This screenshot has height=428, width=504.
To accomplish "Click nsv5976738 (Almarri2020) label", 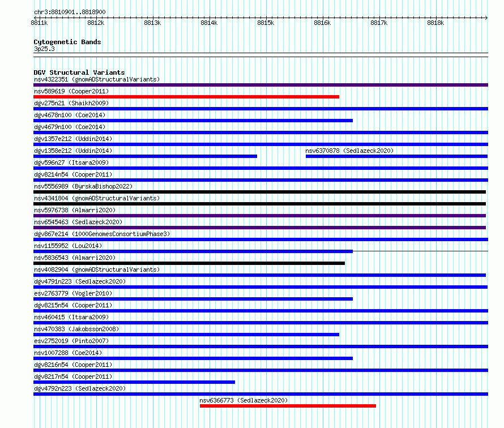I will pos(75,210).
